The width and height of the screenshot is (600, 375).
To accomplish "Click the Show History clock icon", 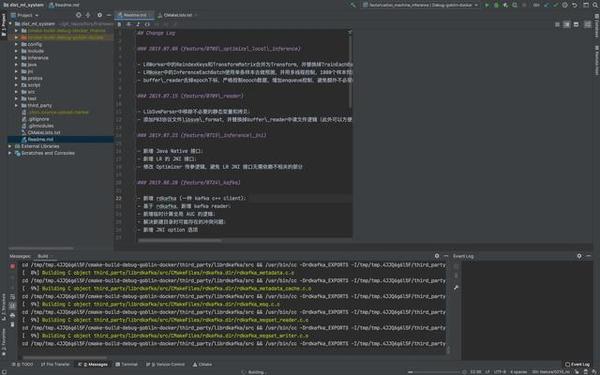I will click(565, 5).
